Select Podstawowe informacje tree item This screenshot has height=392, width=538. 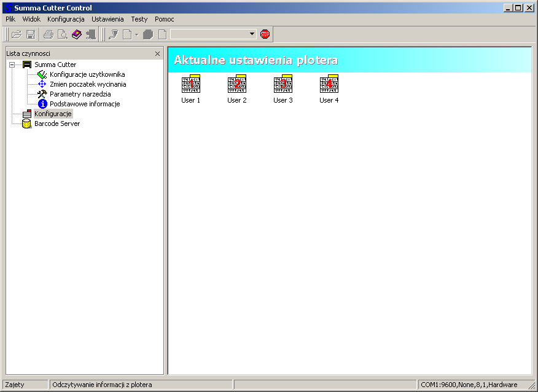pos(85,104)
